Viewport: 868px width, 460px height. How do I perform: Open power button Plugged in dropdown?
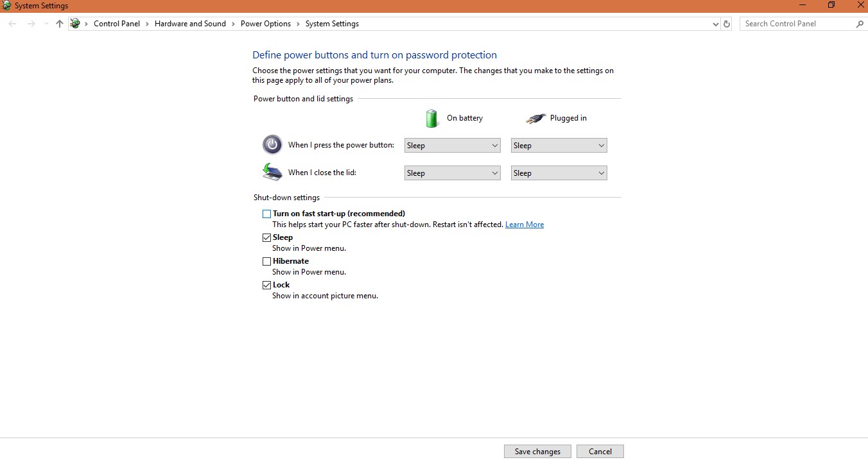coord(559,146)
